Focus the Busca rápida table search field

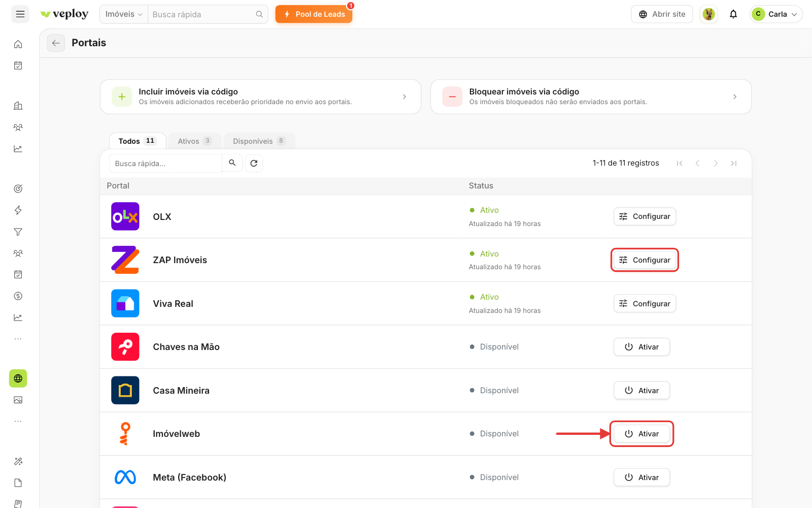165,164
